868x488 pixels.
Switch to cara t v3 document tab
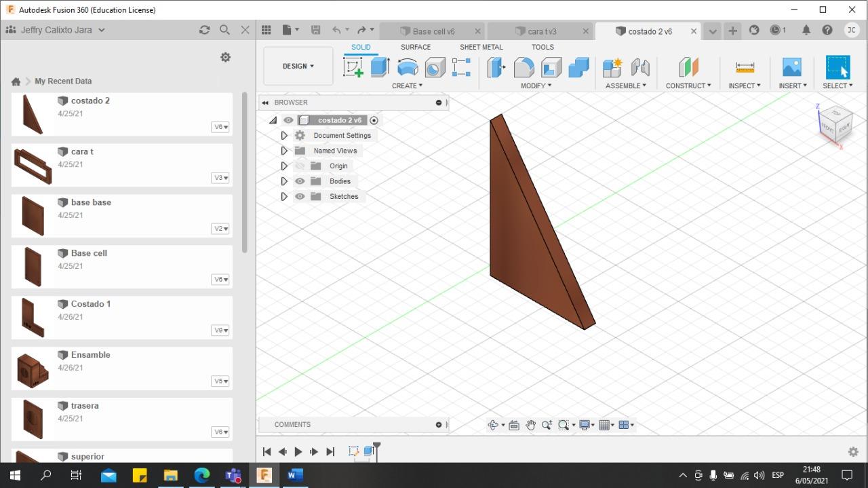tap(540, 31)
